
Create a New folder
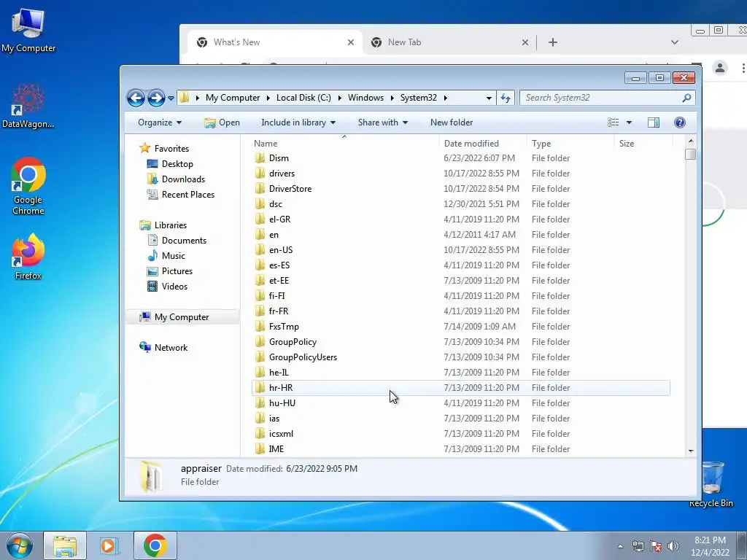point(451,122)
